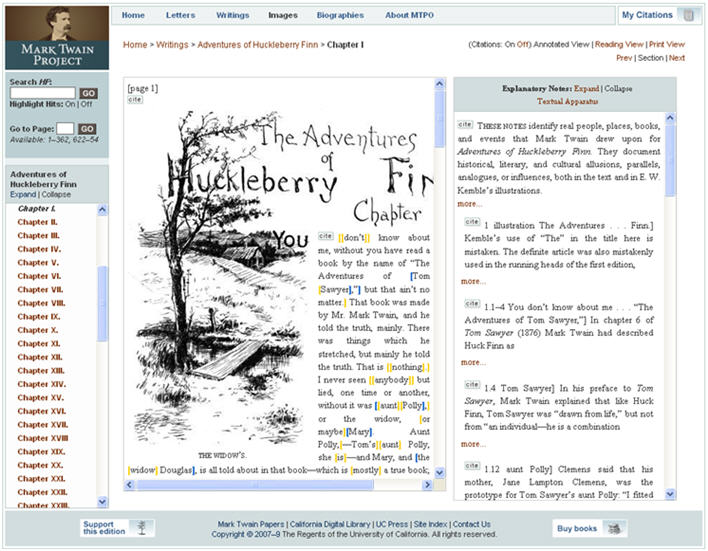Click the down arrow of the chapter list scrollbar
The height and width of the screenshot is (551, 708).
(102, 501)
